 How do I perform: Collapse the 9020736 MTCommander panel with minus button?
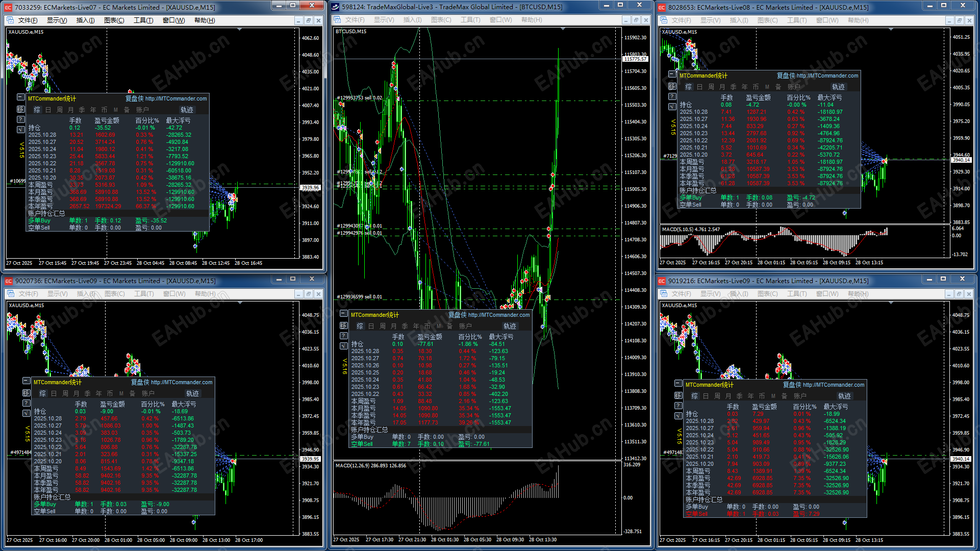(x=26, y=381)
